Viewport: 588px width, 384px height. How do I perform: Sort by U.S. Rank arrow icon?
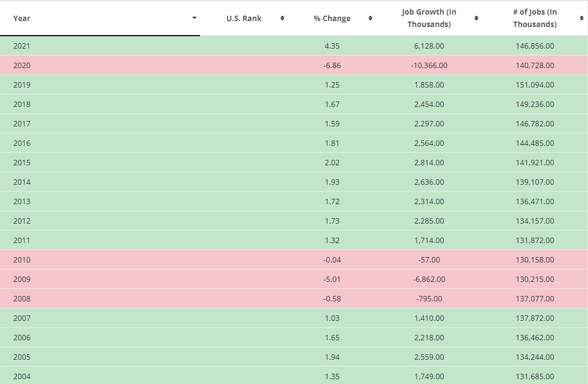pyautogui.click(x=282, y=18)
